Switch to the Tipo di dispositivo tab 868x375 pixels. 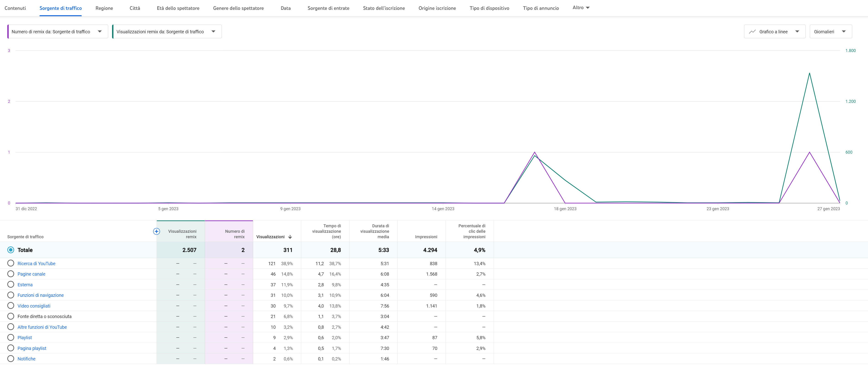(x=489, y=8)
